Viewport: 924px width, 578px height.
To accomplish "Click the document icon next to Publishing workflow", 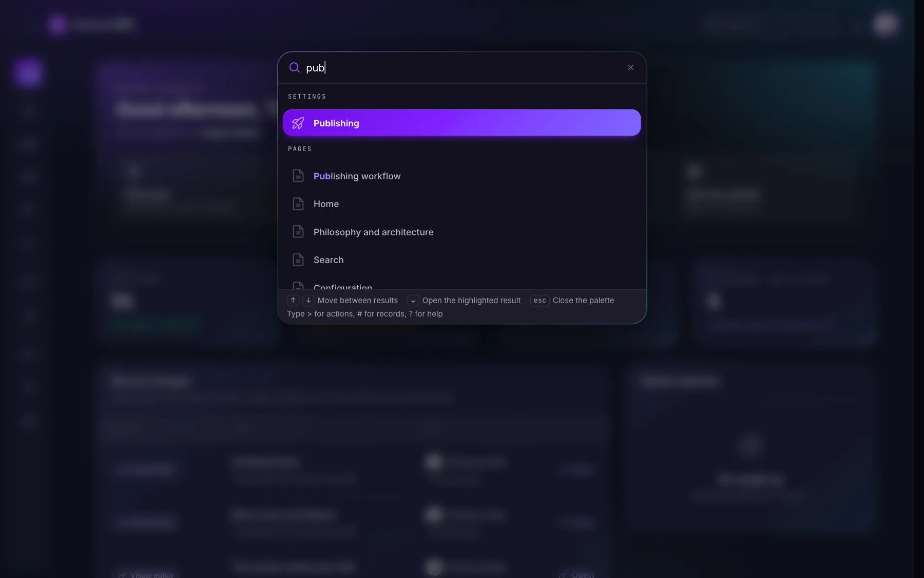I will pos(298,176).
